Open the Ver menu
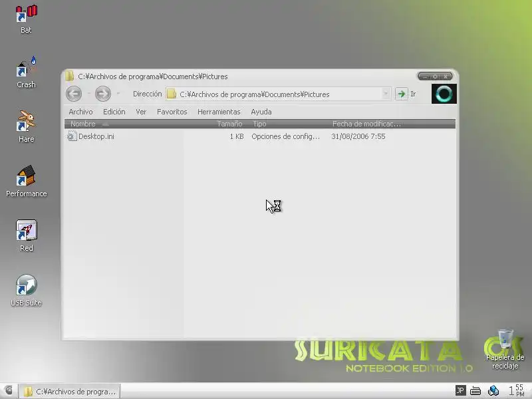The width and height of the screenshot is (532, 399). coord(141,112)
